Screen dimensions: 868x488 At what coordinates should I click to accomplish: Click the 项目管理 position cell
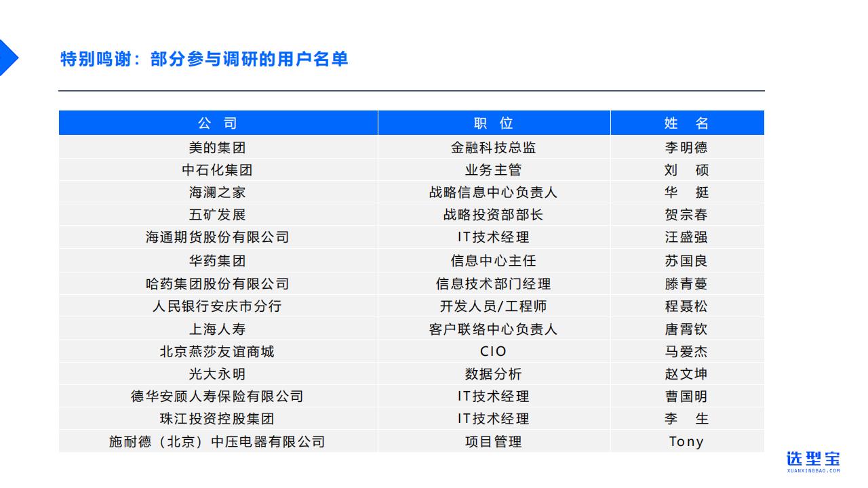click(x=494, y=441)
